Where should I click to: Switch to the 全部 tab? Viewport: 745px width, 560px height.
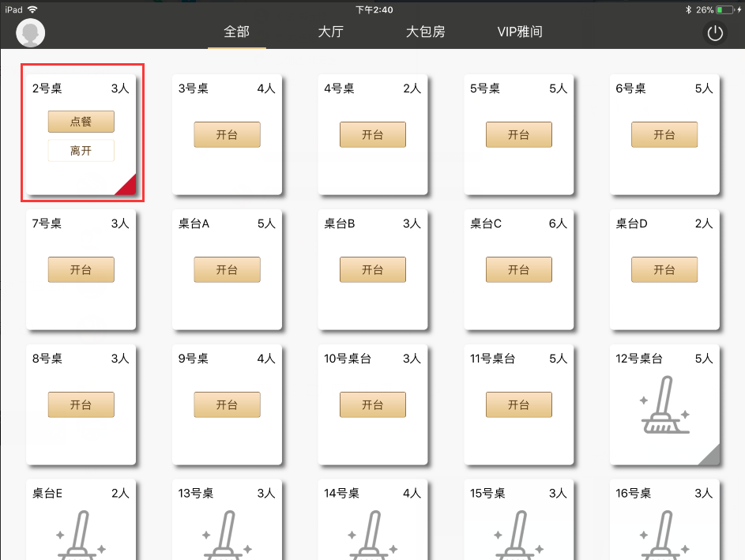pyautogui.click(x=236, y=32)
